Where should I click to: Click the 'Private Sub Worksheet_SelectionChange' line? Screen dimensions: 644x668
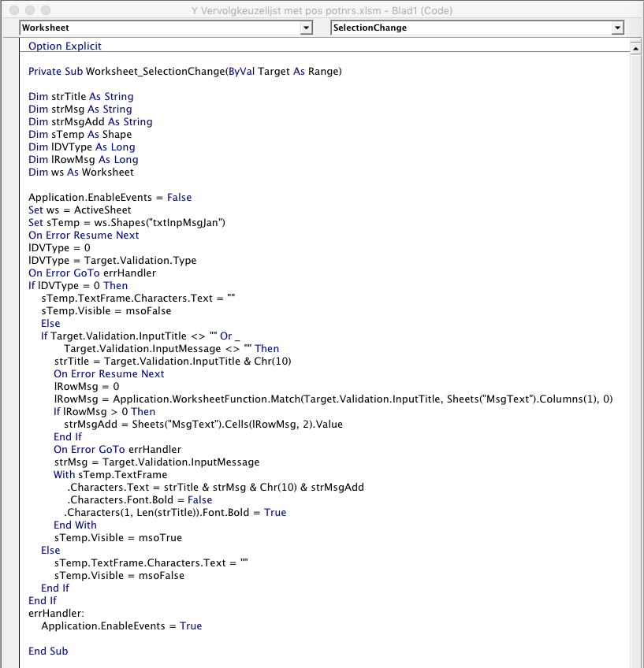[x=185, y=71]
